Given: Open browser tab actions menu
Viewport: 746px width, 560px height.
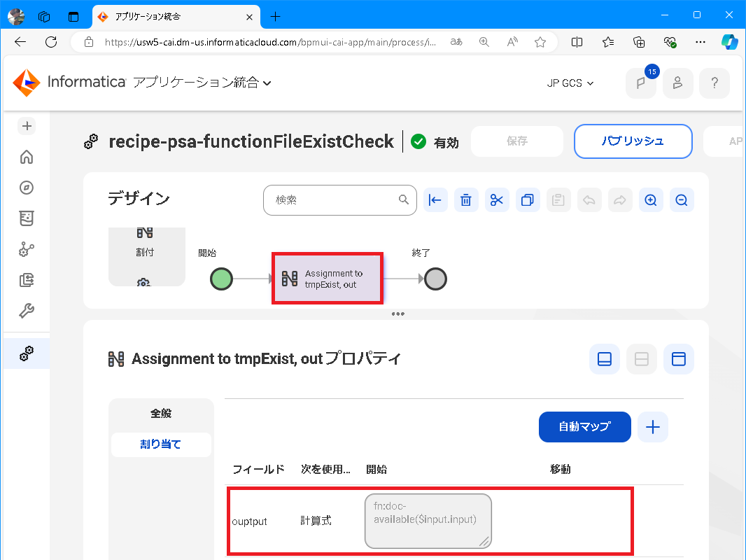Looking at the screenshot, I should click(73, 17).
